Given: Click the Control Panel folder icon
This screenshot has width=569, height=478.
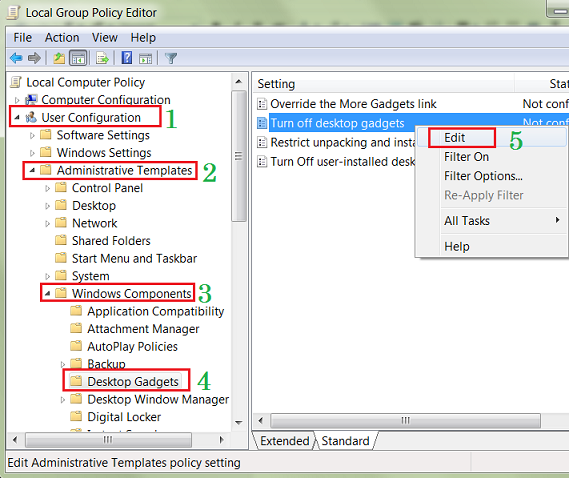Looking at the screenshot, I should click(x=61, y=188).
